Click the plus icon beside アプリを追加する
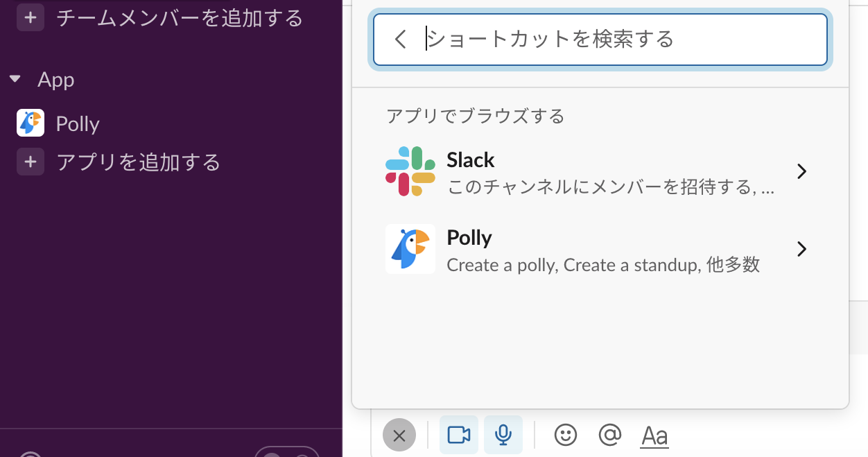 coord(31,162)
